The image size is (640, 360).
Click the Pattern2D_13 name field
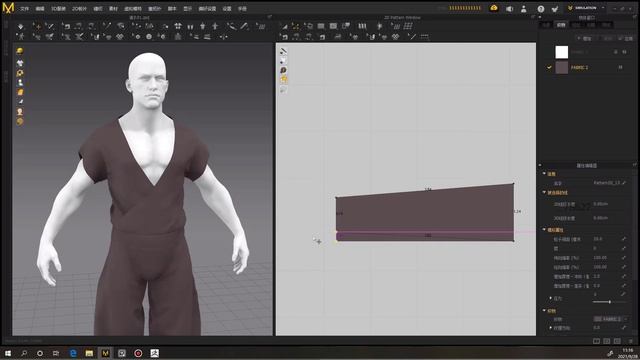(x=607, y=183)
